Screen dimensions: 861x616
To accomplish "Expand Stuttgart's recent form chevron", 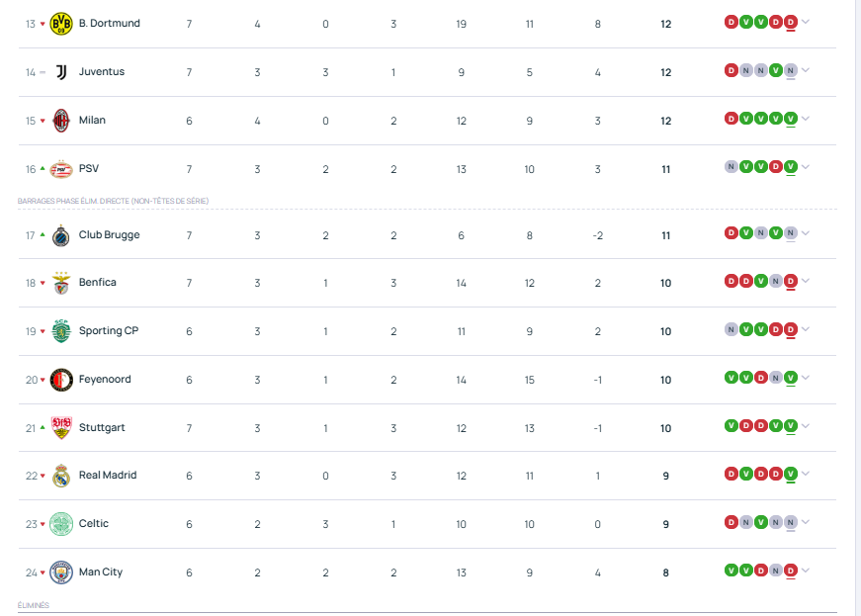I will 806,426.
